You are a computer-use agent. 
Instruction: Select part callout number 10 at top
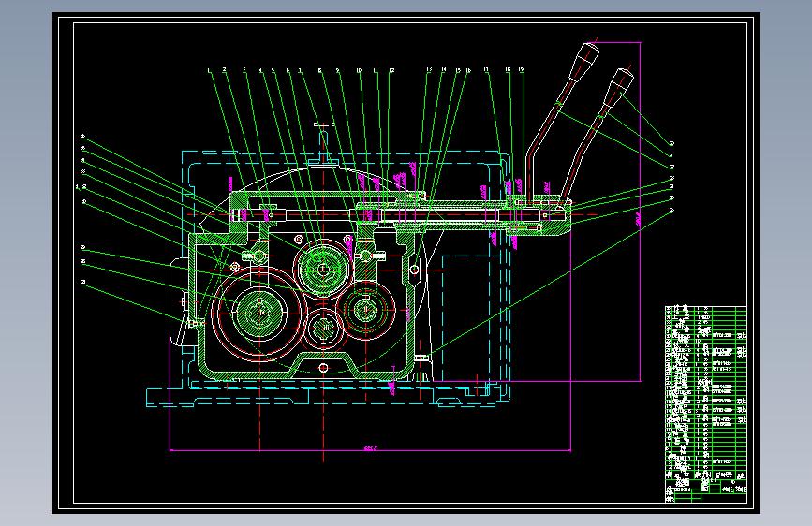(x=359, y=70)
